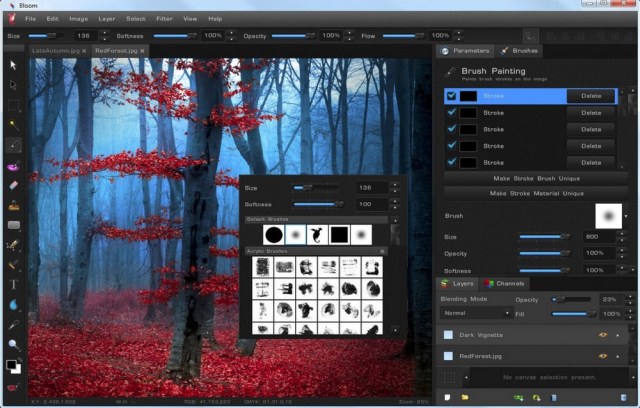This screenshot has height=408, width=640.
Task: Open the Brush preset dropdown arrow
Action: pos(628,215)
